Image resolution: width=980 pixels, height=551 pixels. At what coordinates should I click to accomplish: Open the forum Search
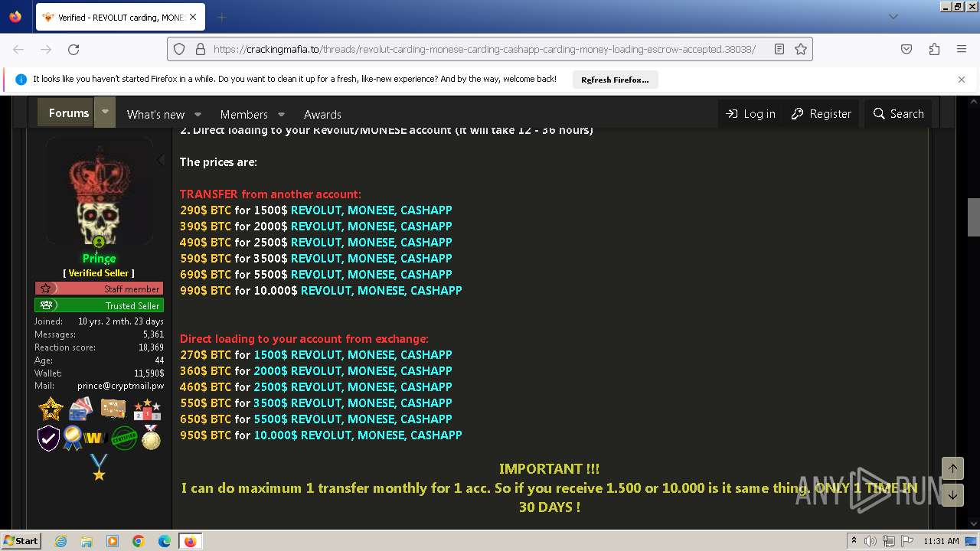(x=899, y=113)
